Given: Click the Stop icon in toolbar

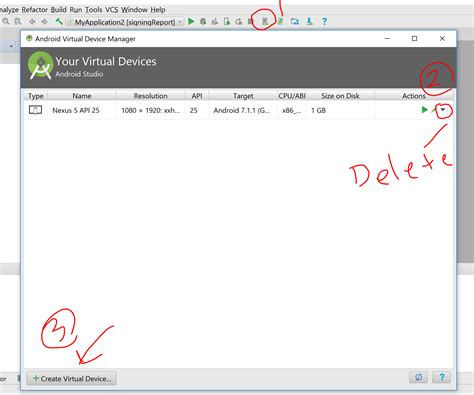Looking at the screenshot, I should [x=250, y=22].
